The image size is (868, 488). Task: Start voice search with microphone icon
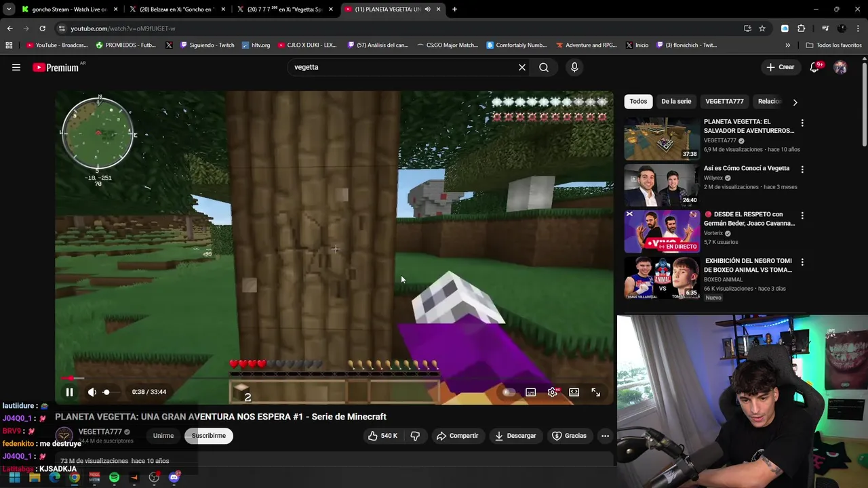click(574, 67)
